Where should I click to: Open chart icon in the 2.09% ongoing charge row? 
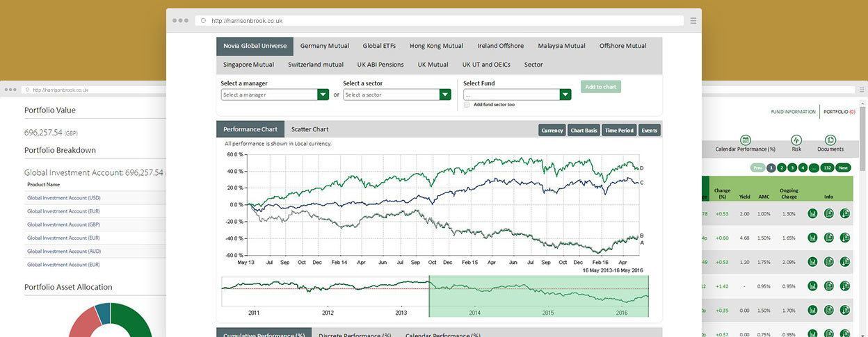click(812, 262)
